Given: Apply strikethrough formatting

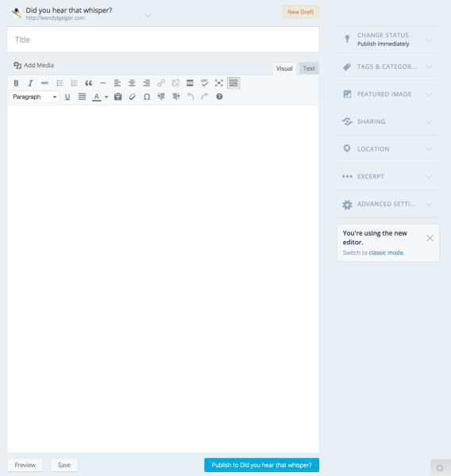Looking at the screenshot, I should coord(44,83).
